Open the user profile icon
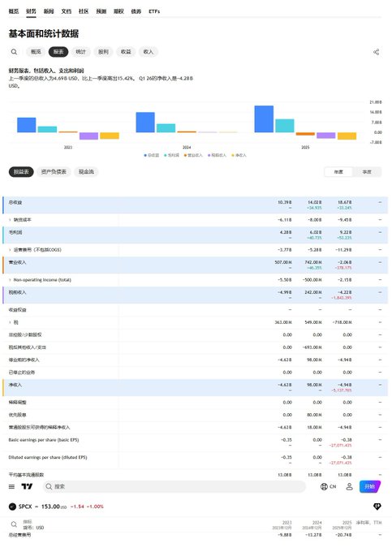Screen dimensions: 392x552 tap(350, 486)
